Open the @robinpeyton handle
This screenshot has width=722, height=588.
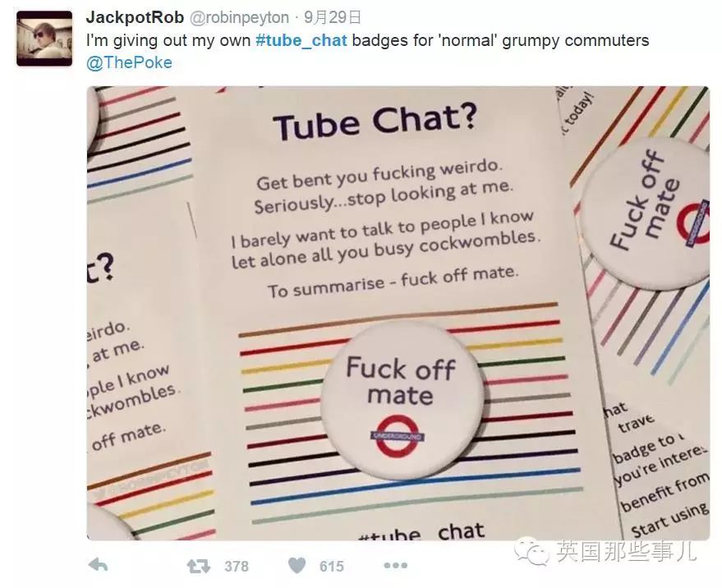point(239,17)
